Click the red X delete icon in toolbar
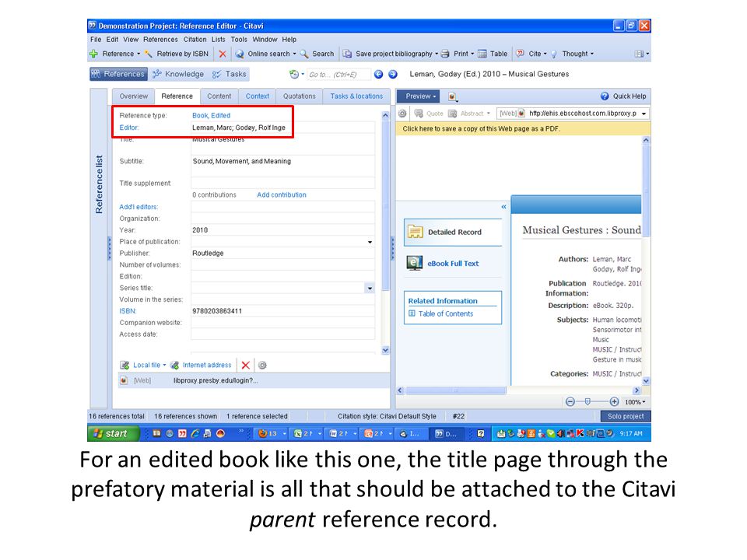This screenshot has width=747, height=560. click(222, 54)
